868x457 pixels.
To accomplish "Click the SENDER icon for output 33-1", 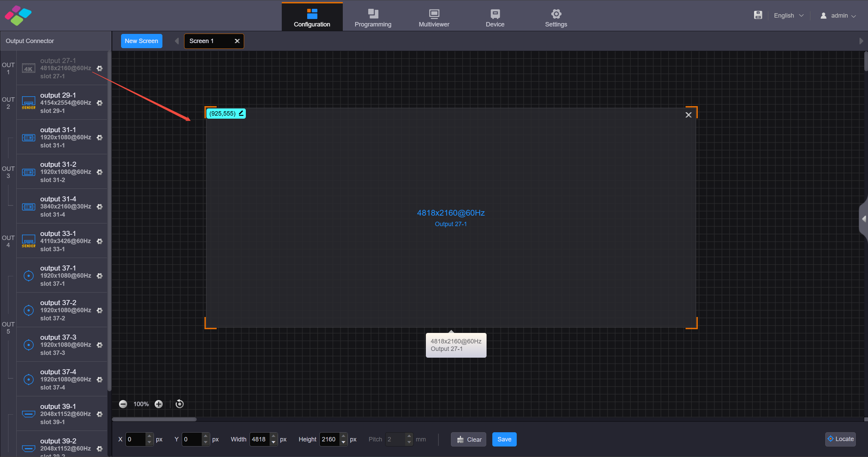I will [28, 241].
